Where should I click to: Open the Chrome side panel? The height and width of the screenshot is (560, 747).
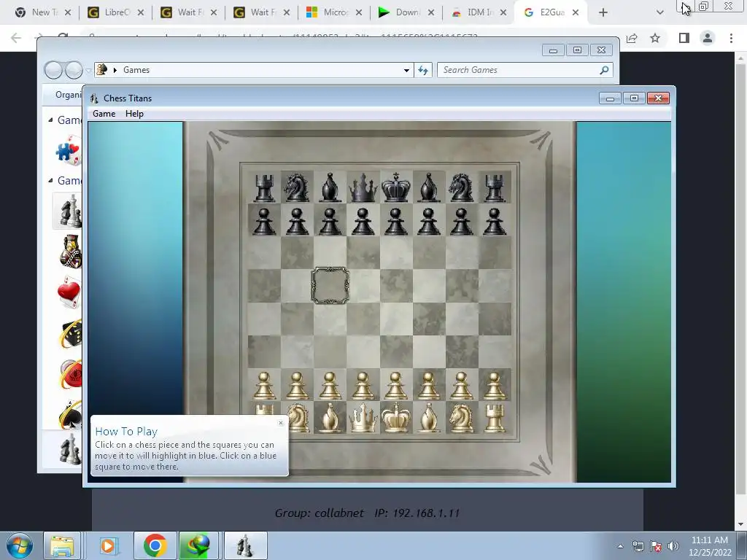point(684,38)
